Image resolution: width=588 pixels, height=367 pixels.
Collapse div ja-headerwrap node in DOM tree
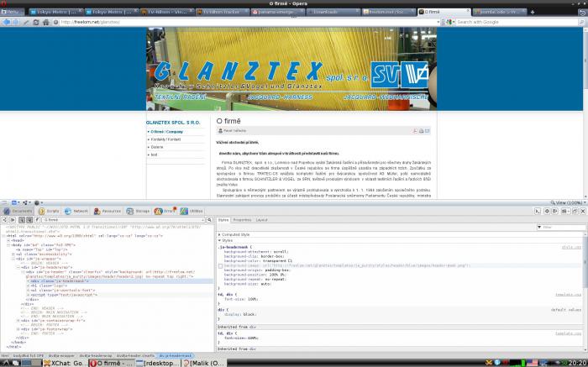18,268
